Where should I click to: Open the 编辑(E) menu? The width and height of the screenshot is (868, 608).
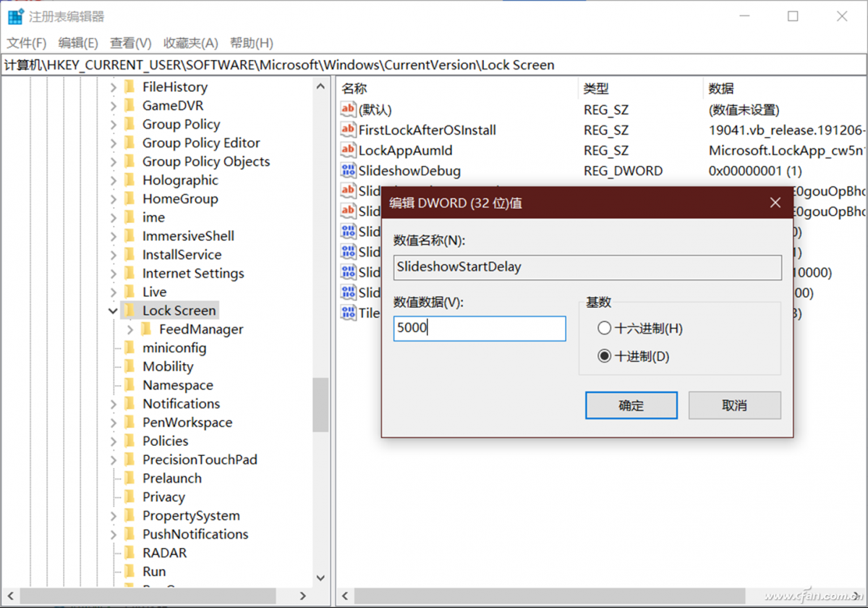coord(78,43)
